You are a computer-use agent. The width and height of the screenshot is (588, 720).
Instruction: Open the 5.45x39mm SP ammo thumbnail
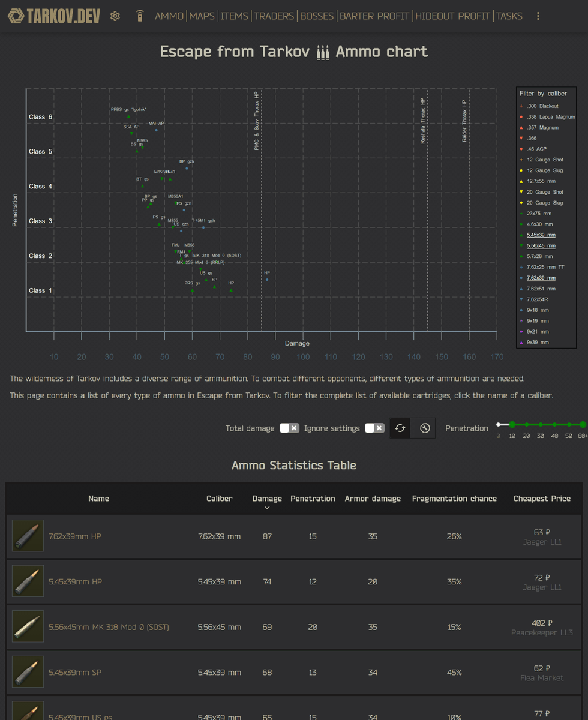click(28, 673)
